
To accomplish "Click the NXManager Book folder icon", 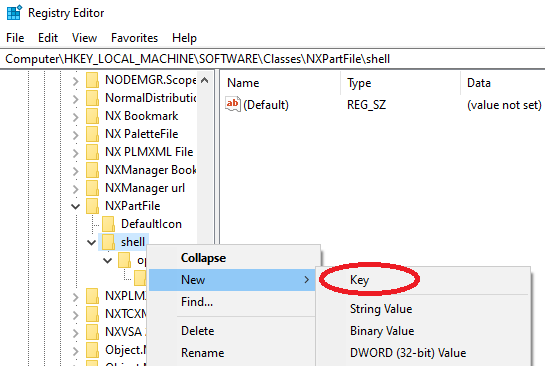I will [92, 170].
